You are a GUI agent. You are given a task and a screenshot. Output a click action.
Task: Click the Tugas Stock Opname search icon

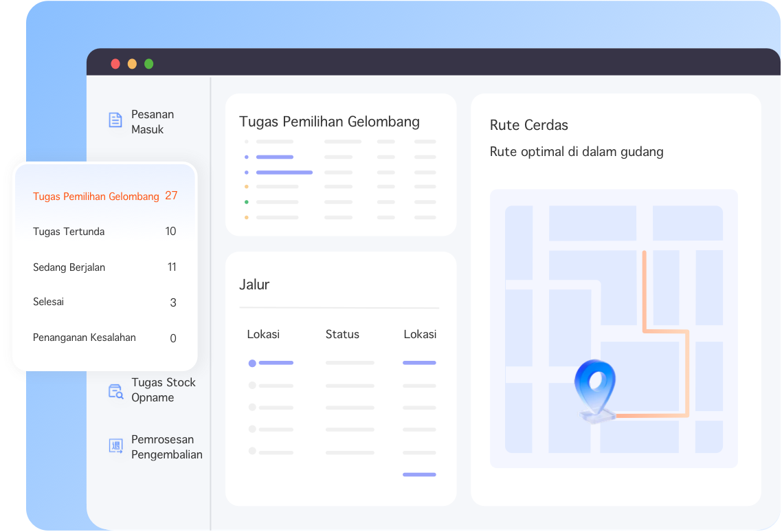click(115, 391)
